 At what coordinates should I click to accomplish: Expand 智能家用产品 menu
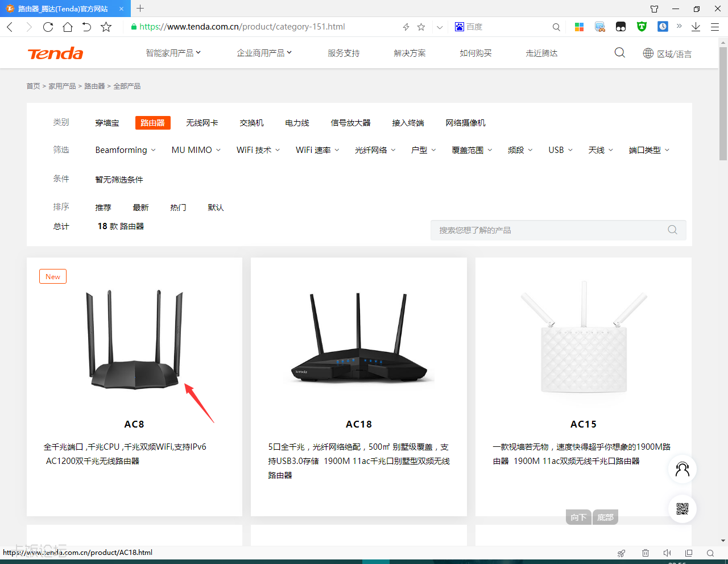pos(173,53)
